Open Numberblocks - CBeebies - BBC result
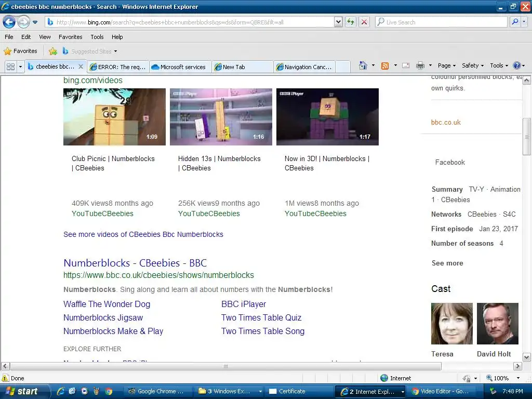Viewport: 532px width, 399px height. point(135,263)
